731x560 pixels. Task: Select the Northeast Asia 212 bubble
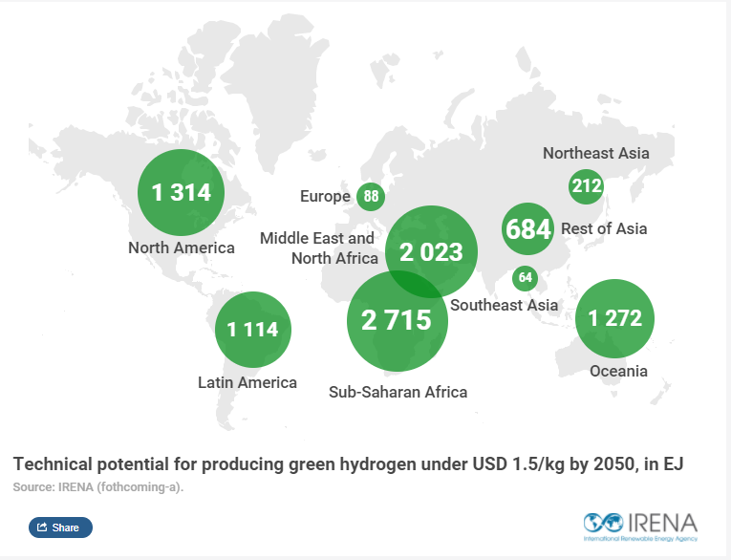click(586, 186)
